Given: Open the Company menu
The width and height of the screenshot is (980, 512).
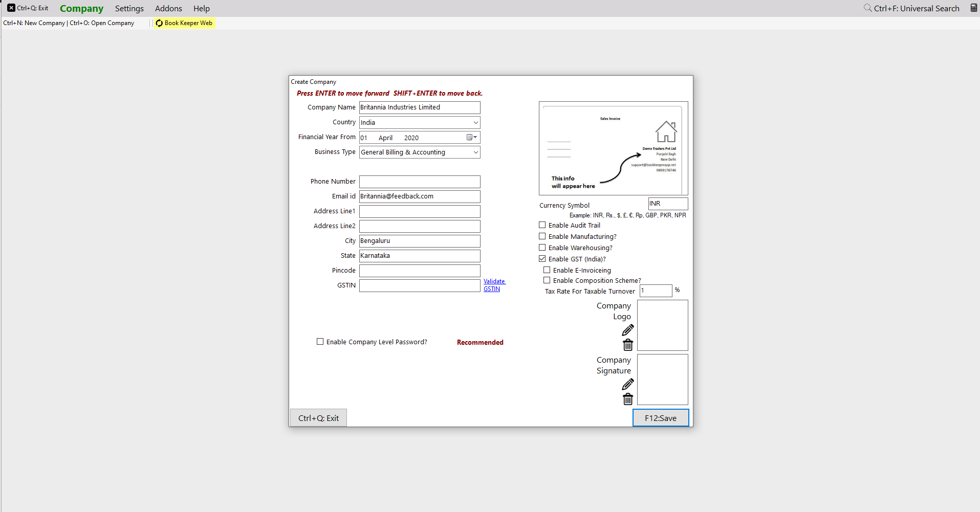Looking at the screenshot, I should pos(81,8).
